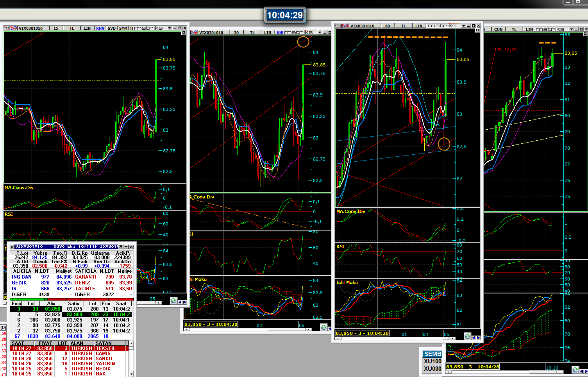
Task: Click the chart type icon in 15-minute window
Action: tap(14, 28)
